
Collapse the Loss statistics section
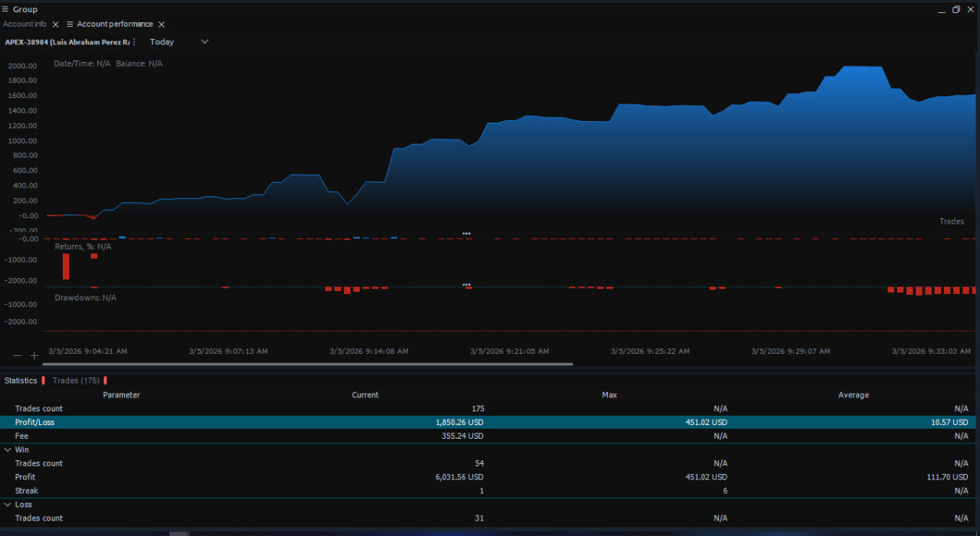tap(8, 505)
